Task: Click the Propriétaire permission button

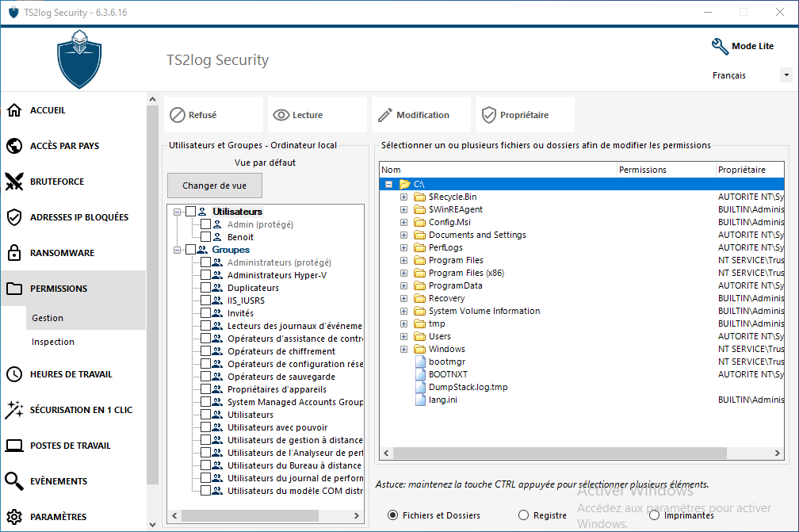Action: pos(526,115)
